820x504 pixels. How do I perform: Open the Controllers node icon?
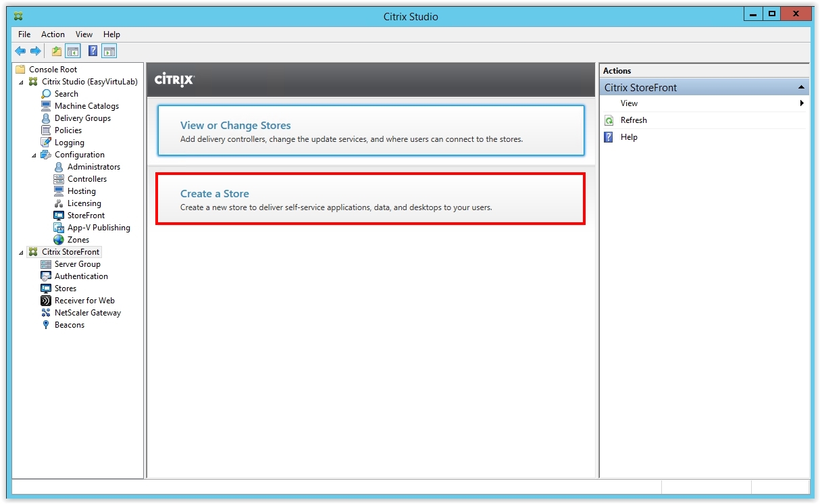[59, 179]
